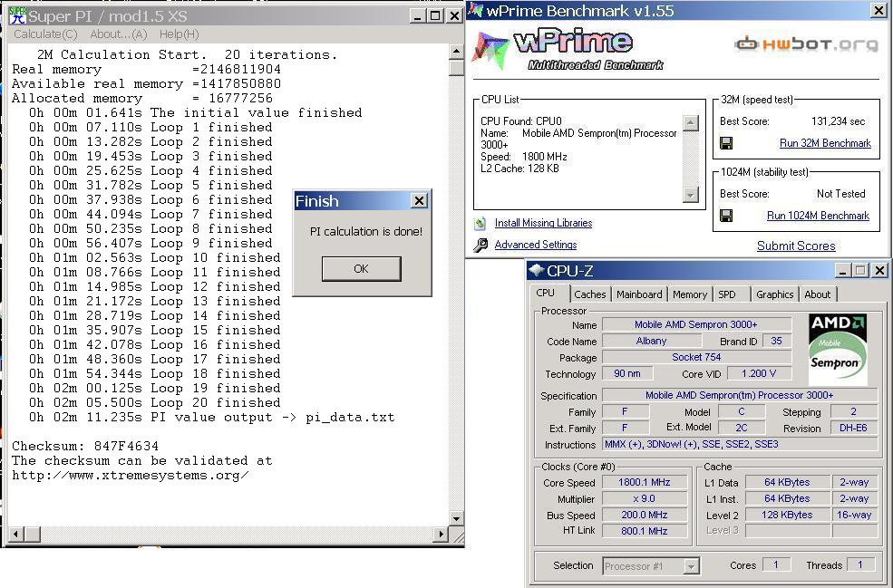Screen dimensions: 893x588
Task: Close the wPrime Benchmark window
Action: click(878, 10)
